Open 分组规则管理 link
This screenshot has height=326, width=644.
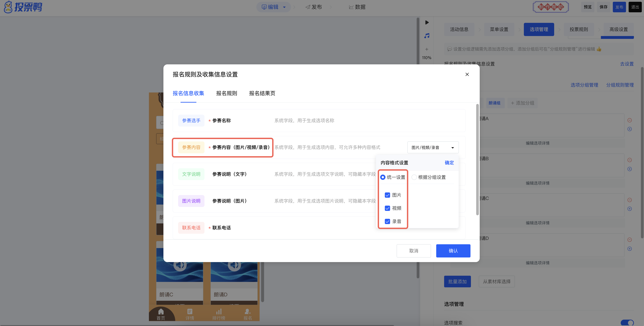pos(620,85)
